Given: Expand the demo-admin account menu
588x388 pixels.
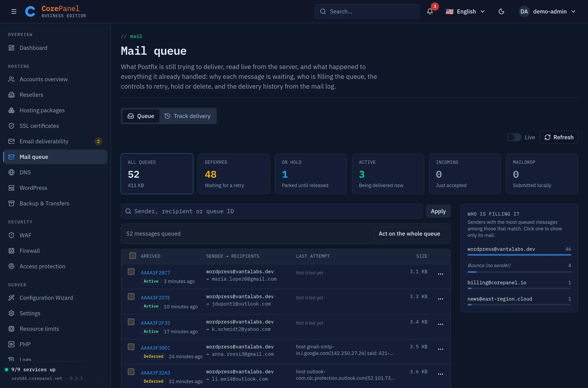Looking at the screenshot, I should coord(547,11).
